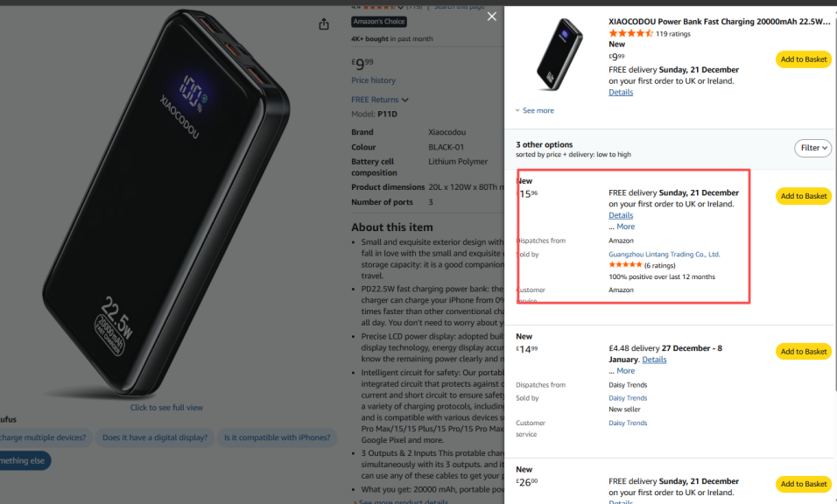Viewport: 837px width, 504px height.
Task: Select the 'Does it have a digital display?' suggestion
Action: (x=154, y=437)
